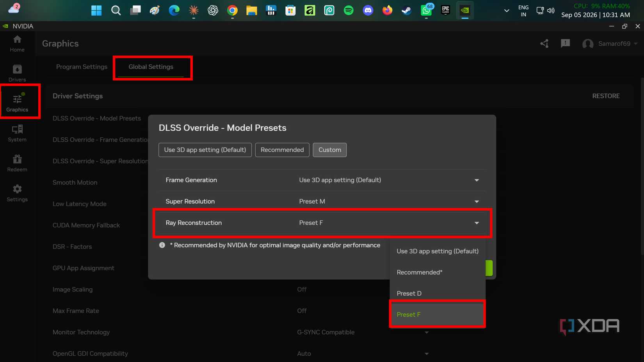Open Windows Search from taskbar
The image size is (644, 362).
coord(116,11)
